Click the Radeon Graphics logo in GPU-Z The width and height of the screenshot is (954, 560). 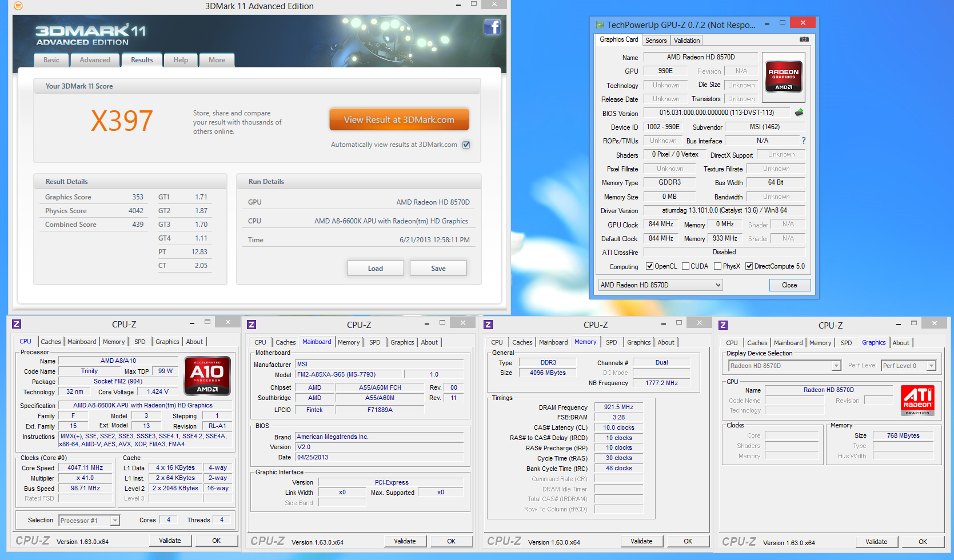[784, 77]
